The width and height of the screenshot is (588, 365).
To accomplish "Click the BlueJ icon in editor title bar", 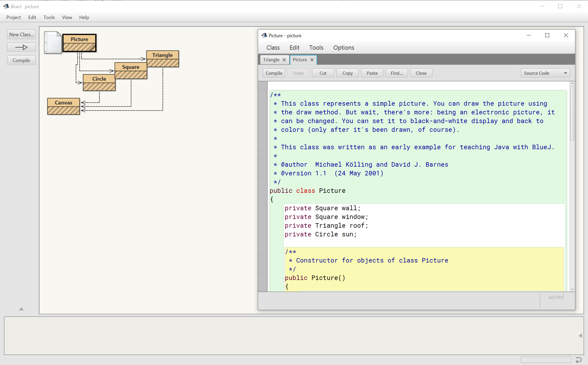I will pyautogui.click(x=264, y=35).
